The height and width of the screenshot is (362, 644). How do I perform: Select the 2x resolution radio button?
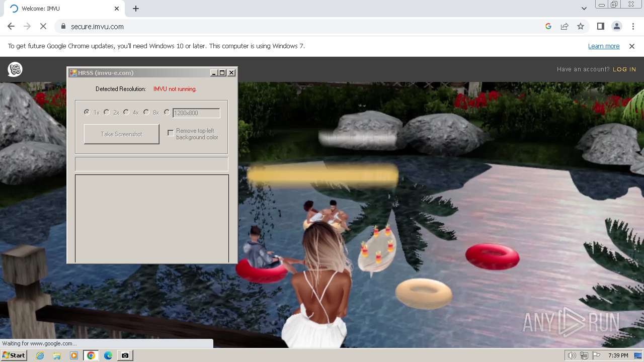pos(107,113)
